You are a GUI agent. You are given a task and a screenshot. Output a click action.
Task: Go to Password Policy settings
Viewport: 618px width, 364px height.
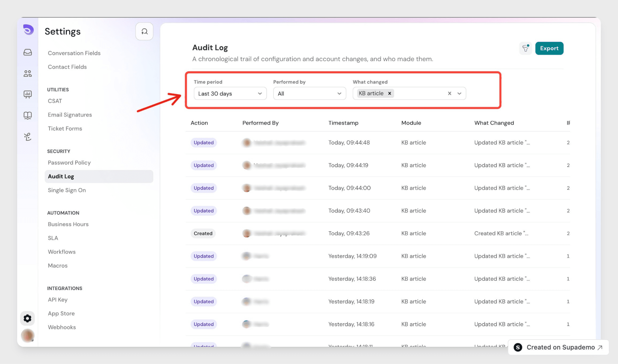coord(69,162)
